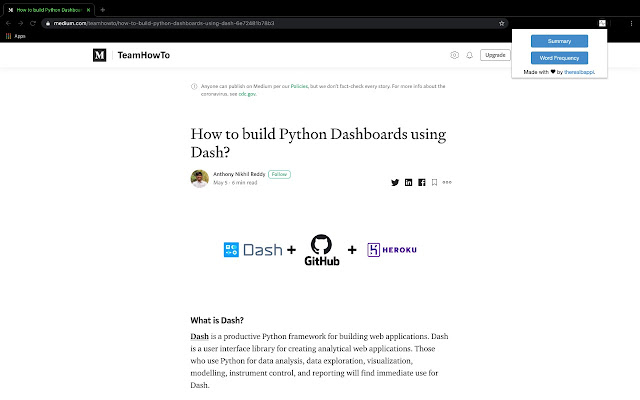Open the underlined Dash link in paragraph
Image resolution: width=640 pixels, height=400 pixels.
coord(199,336)
